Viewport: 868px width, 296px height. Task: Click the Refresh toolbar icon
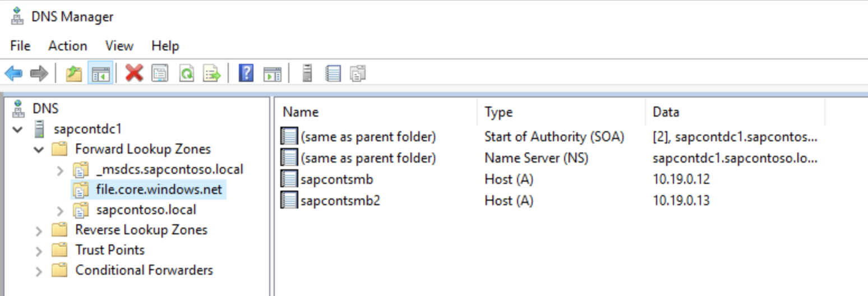pyautogui.click(x=186, y=73)
